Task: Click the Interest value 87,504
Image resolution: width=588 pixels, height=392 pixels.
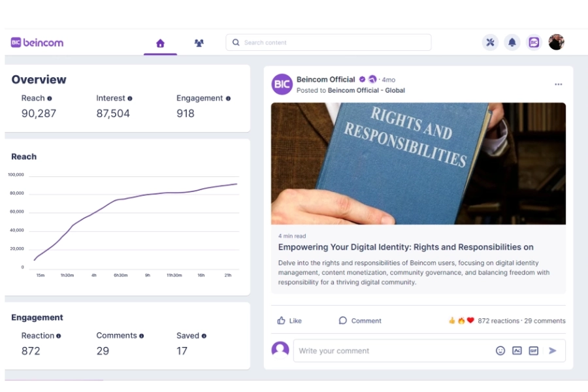Action: (113, 114)
